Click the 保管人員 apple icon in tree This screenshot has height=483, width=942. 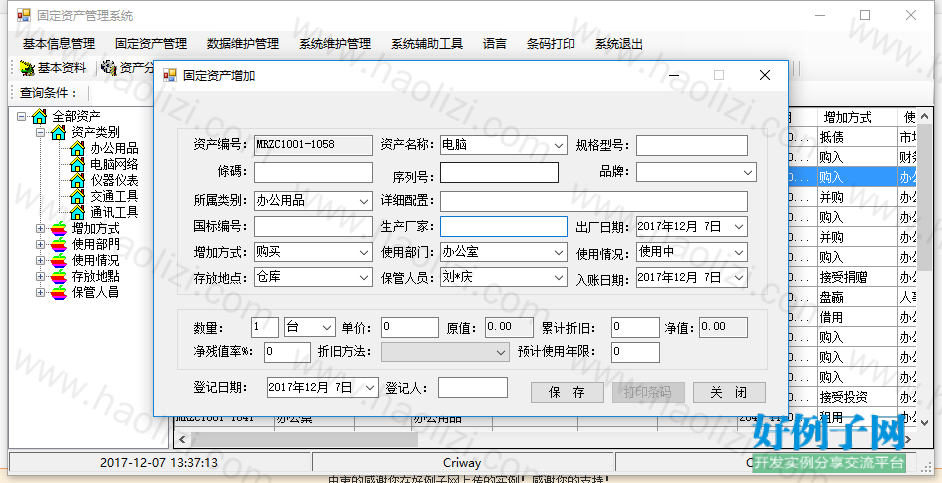pyautogui.click(x=59, y=293)
